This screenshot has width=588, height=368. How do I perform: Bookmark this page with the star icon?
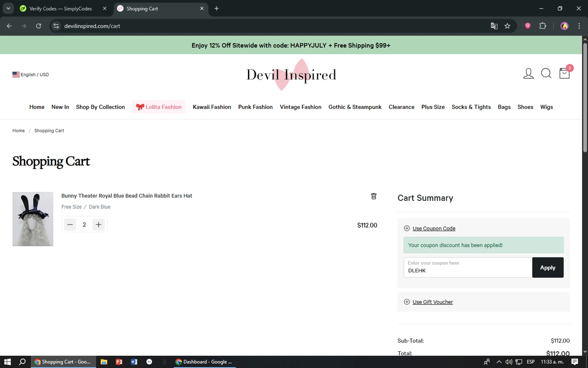[507, 26]
